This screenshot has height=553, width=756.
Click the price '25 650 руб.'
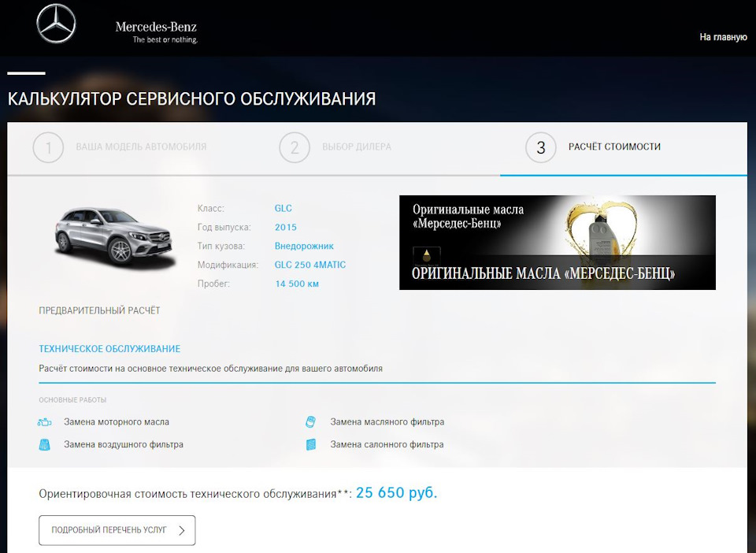(x=396, y=492)
